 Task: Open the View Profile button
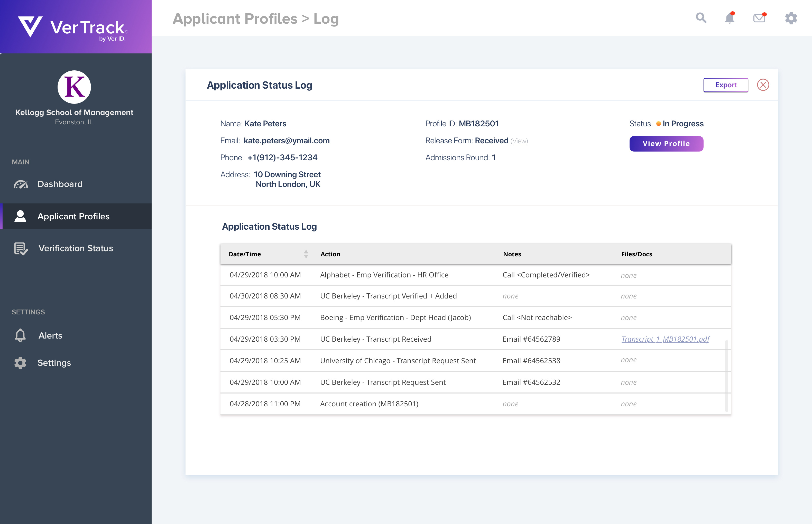pos(666,144)
